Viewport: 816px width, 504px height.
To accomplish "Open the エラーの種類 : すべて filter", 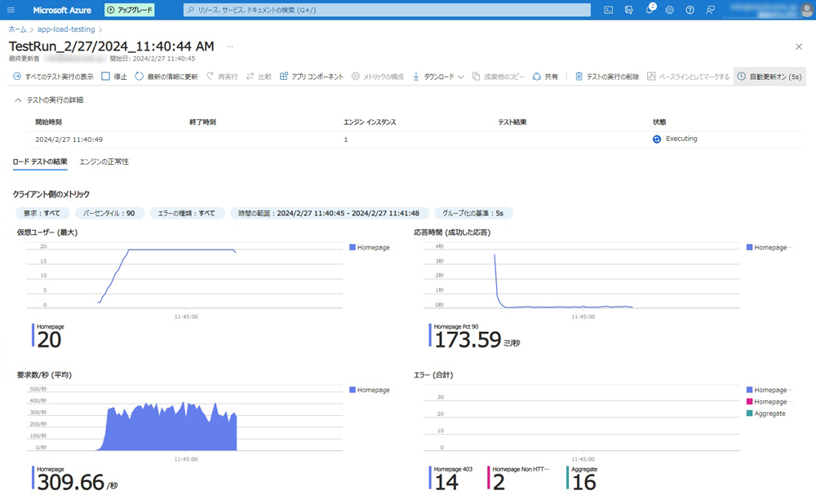I will (x=187, y=213).
